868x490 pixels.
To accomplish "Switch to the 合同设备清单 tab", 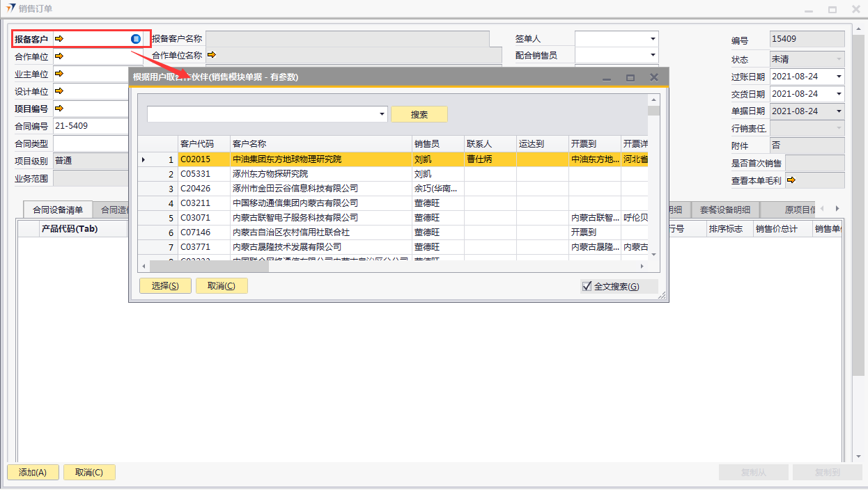I will pyautogui.click(x=58, y=210).
